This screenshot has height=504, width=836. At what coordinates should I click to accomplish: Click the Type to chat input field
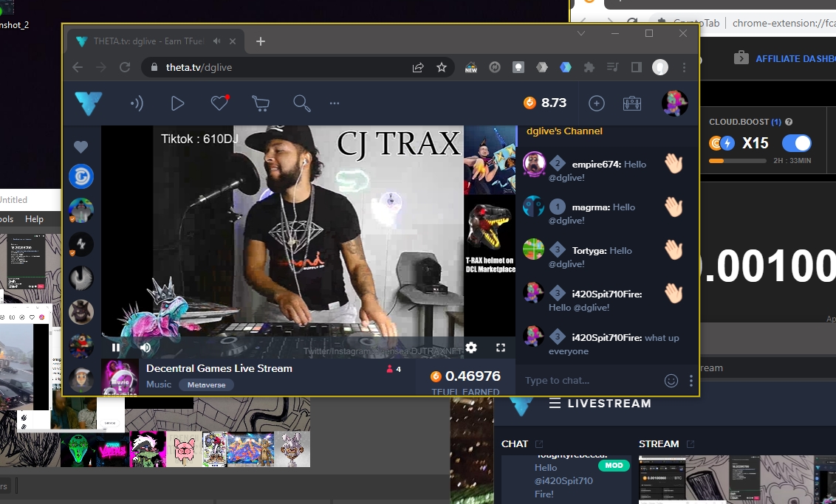pyautogui.click(x=589, y=380)
